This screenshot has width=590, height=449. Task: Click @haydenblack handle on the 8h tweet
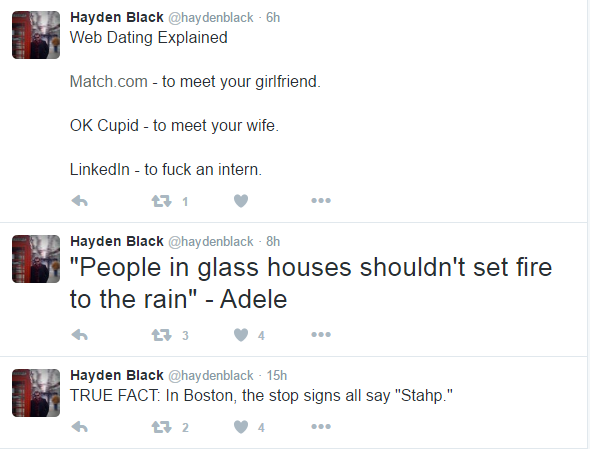[211, 242]
